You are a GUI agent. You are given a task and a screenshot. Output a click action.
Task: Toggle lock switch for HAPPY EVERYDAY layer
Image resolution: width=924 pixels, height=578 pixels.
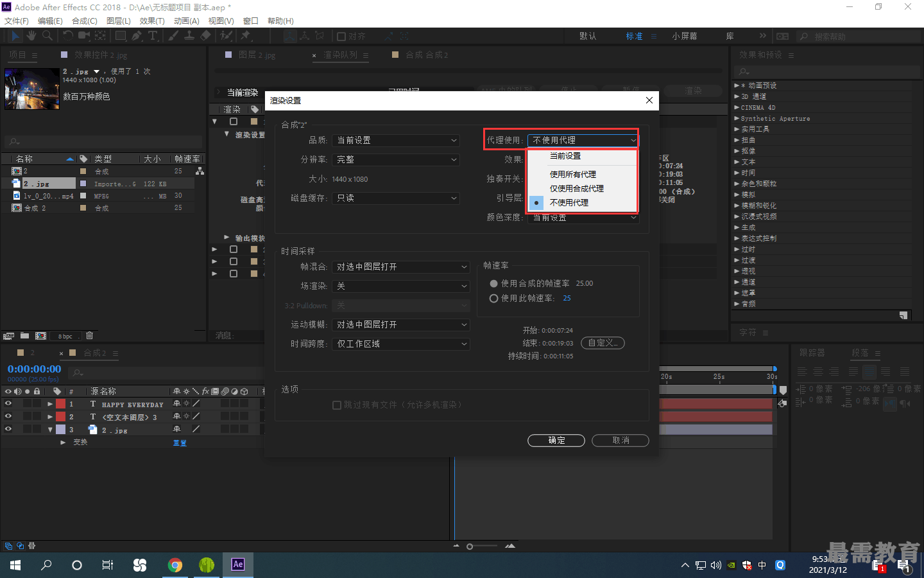[37, 403]
